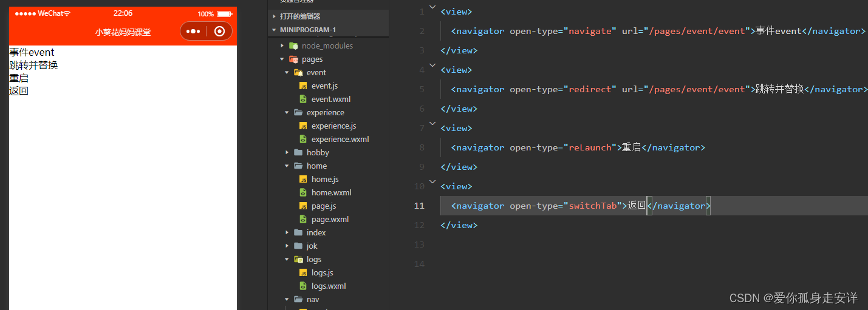Screen dimensions: 868x310
Task: Click the JS icon of event.js
Action: pos(303,86)
